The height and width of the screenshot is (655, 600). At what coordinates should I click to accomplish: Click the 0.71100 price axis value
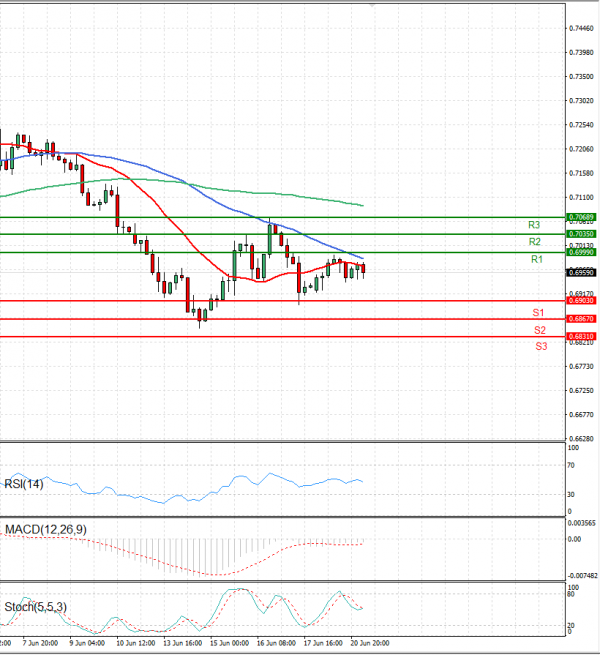point(581,198)
